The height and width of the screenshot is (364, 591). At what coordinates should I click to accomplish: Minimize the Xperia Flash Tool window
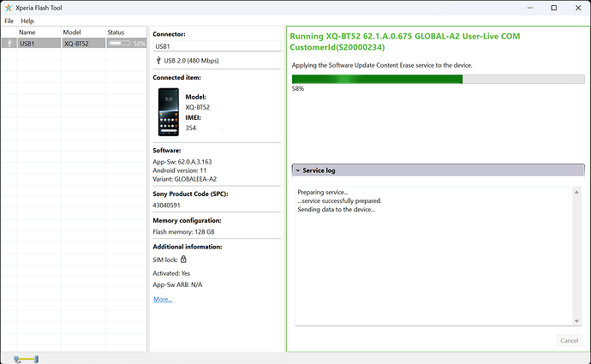(530, 8)
